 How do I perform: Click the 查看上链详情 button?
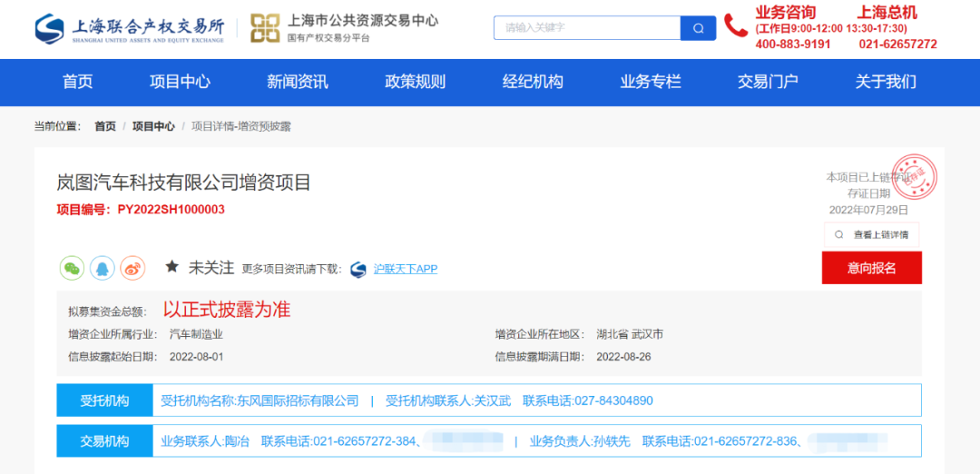click(871, 235)
